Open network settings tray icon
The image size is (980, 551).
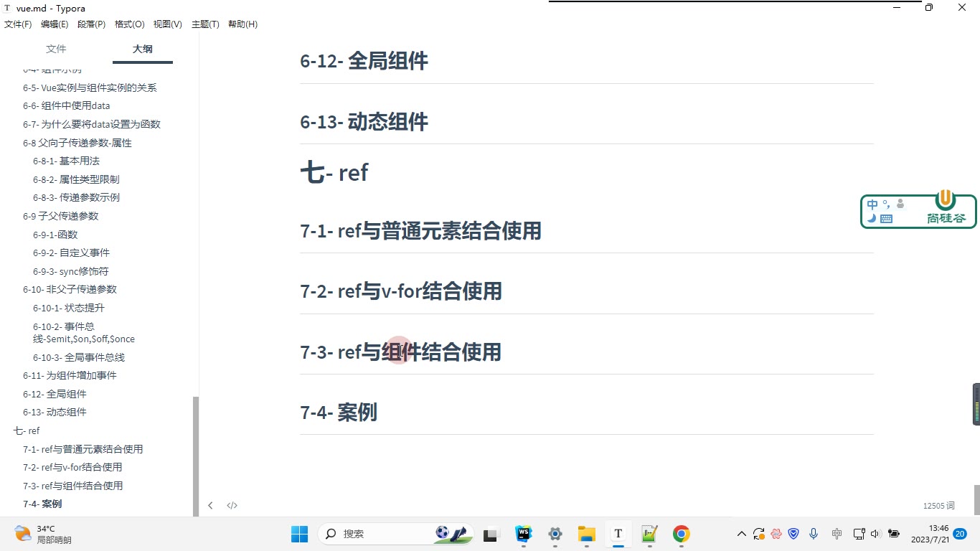tap(859, 534)
